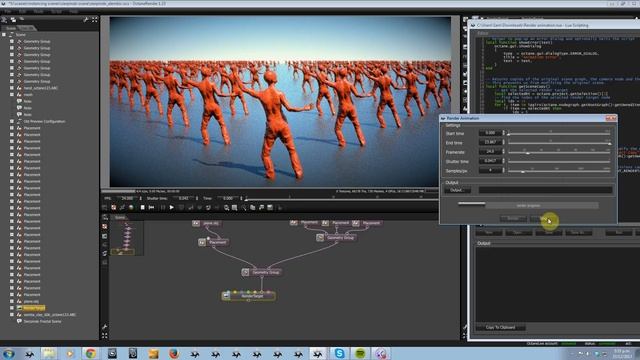Open Spotify from the taskbar
This screenshot has height=360, width=640.
click(x=360, y=353)
